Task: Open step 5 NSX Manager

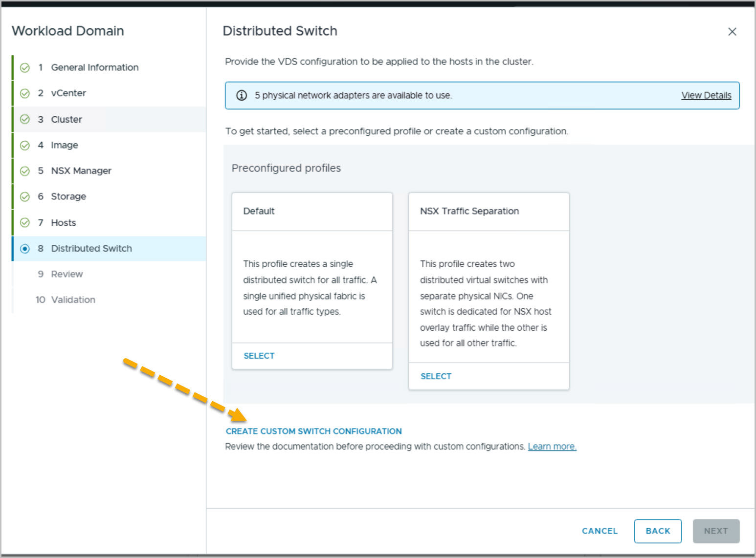Action: click(110, 171)
